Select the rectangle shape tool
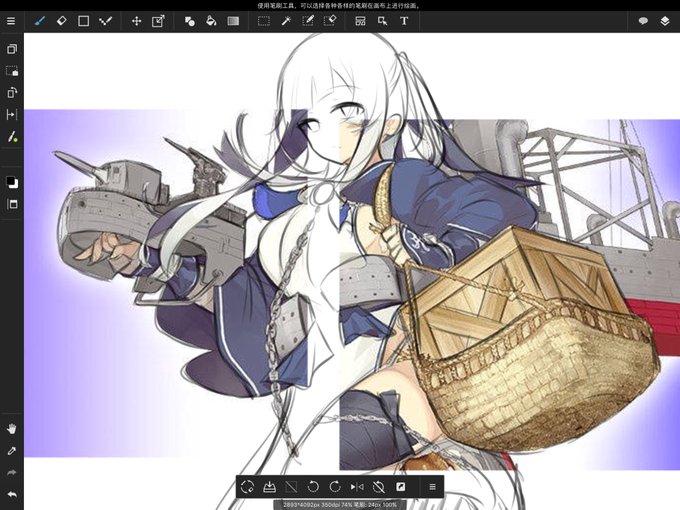Viewport: 680px width, 510px height. pos(83,21)
